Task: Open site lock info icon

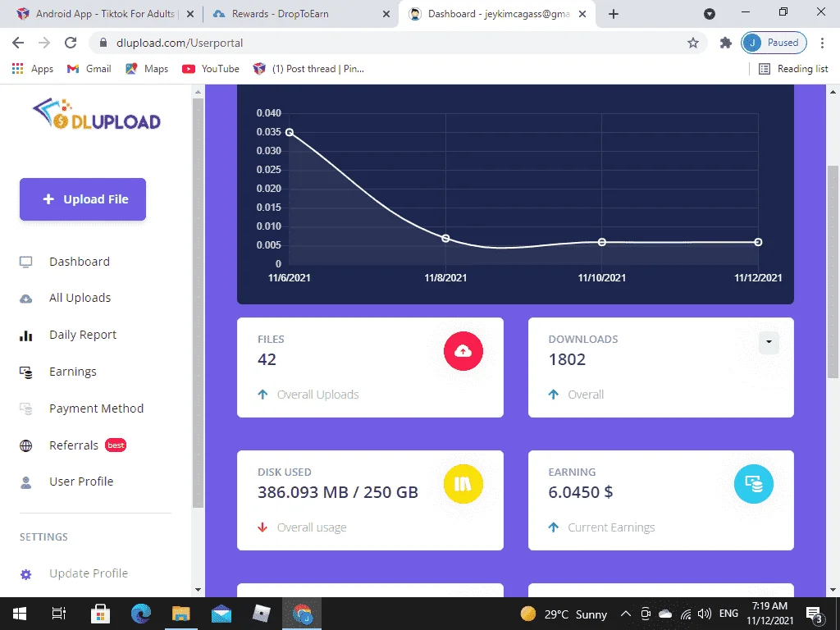Action: tap(104, 43)
